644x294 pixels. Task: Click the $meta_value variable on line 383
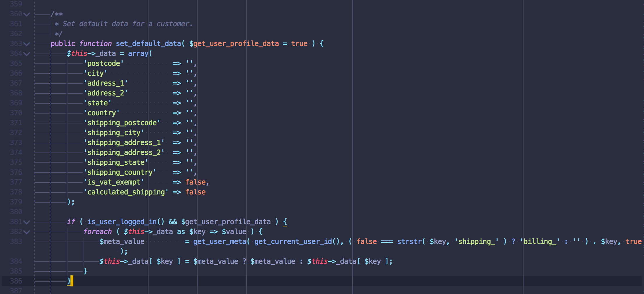(122, 242)
